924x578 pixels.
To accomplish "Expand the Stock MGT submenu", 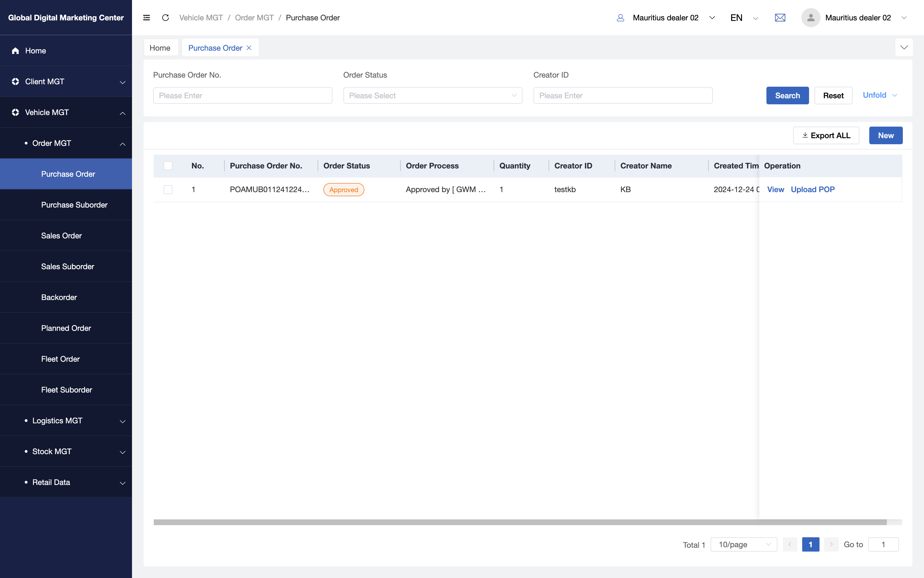I will (x=66, y=451).
